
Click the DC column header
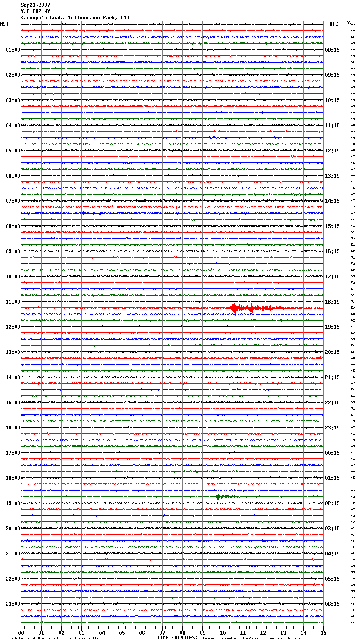(349, 23)
